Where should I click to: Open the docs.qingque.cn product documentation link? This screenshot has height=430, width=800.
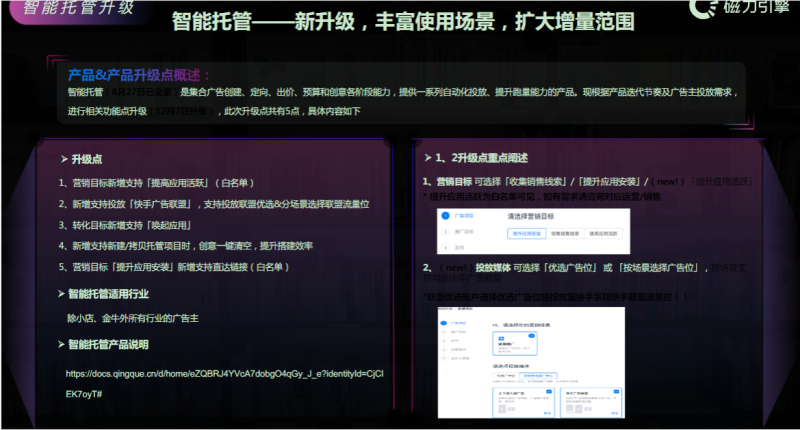pos(224,384)
